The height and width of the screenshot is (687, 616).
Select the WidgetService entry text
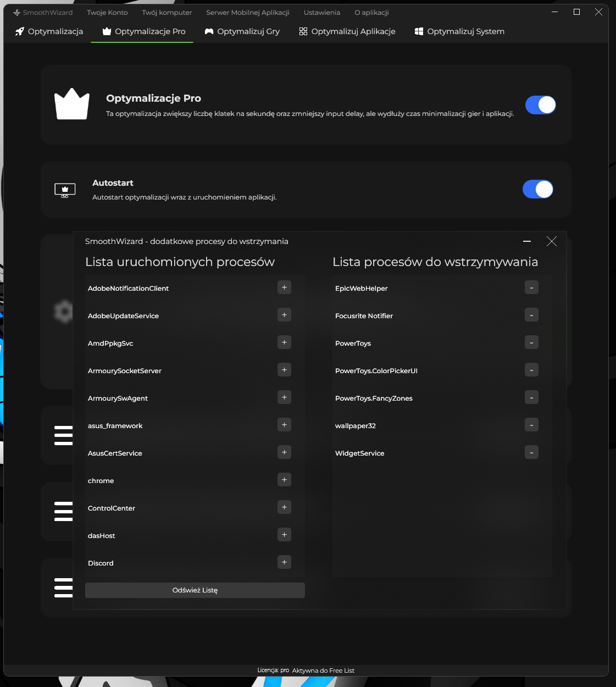click(360, 453)
